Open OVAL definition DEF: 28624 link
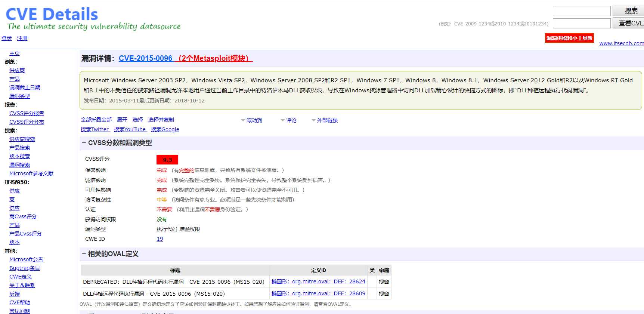Image resolution: width=644 pixels, height=314 pixels. click(318, 281)
